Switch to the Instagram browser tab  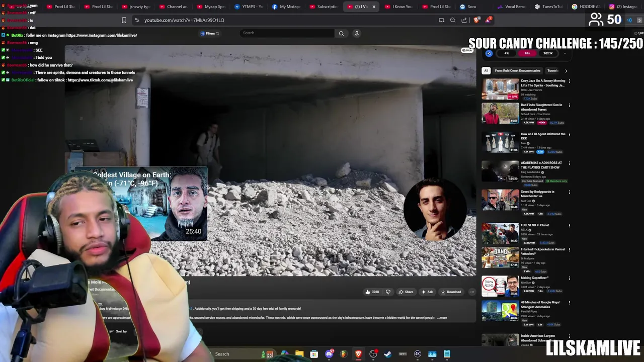pyautogui.click(x=623, y=7)
